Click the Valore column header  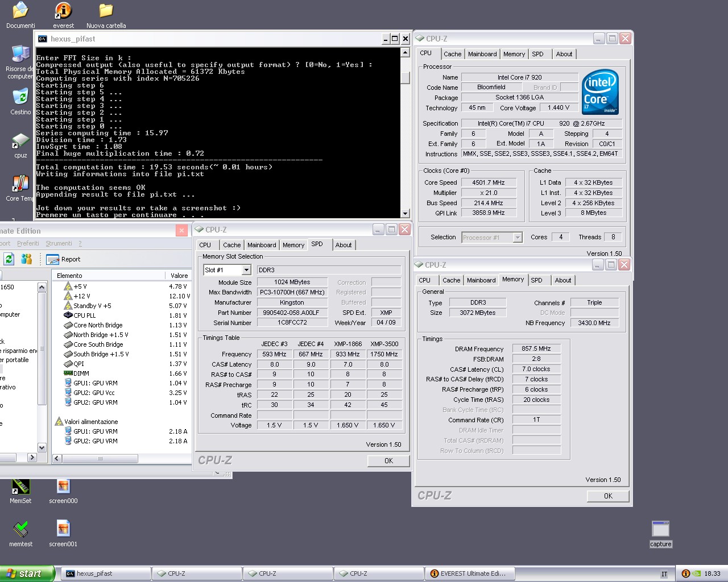coord(179,276)
